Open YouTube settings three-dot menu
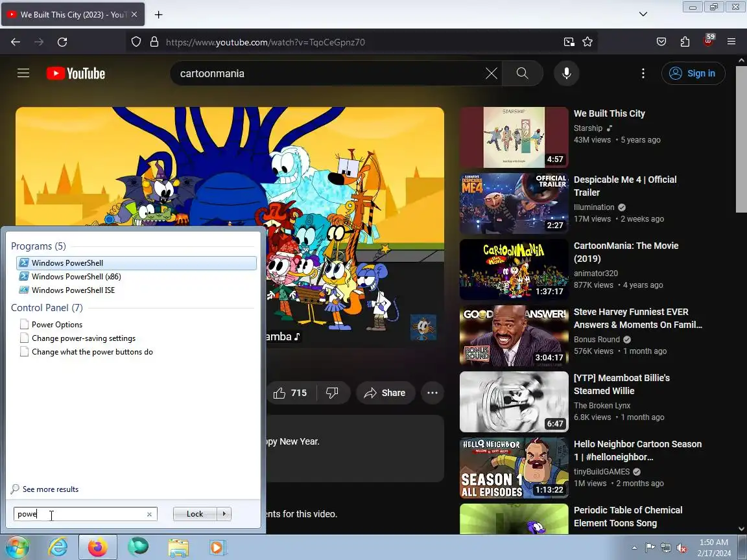The height and width of the screenshot is (560, 747). 643,73
